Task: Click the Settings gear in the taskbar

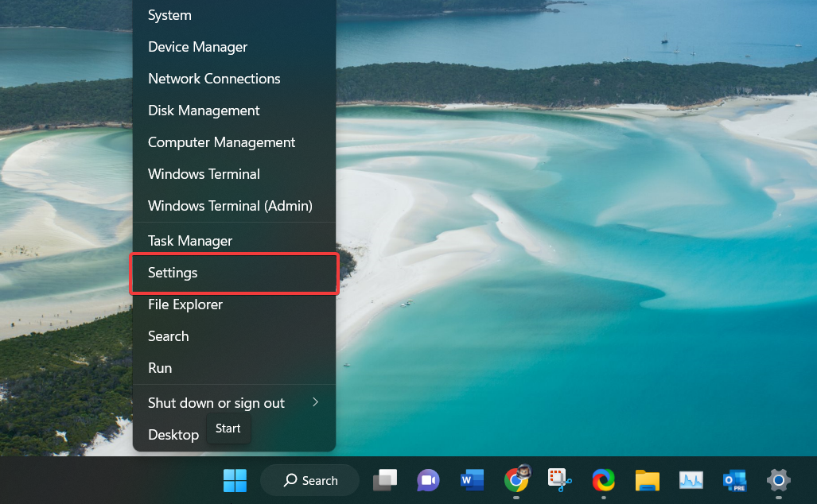Action: (x=778, y=480)
